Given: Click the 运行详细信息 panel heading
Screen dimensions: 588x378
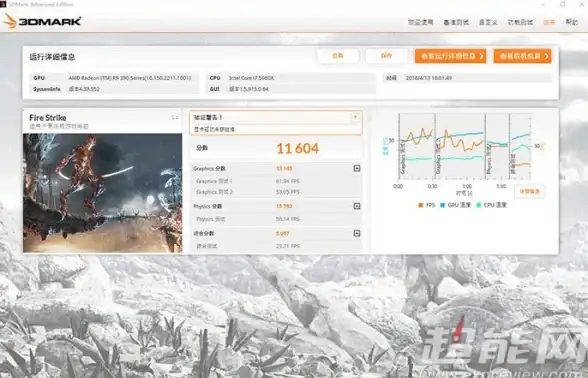Looking at the screenshot, I should (52, 57).
